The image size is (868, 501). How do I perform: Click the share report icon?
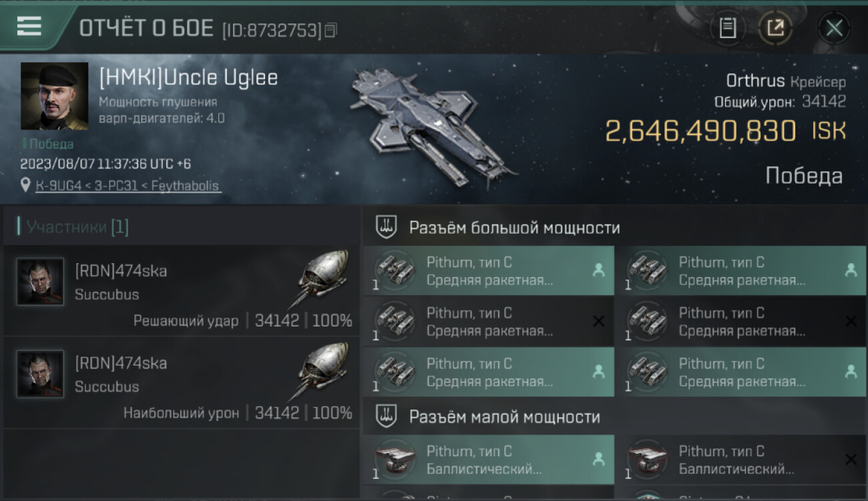(x=776, y=28)
